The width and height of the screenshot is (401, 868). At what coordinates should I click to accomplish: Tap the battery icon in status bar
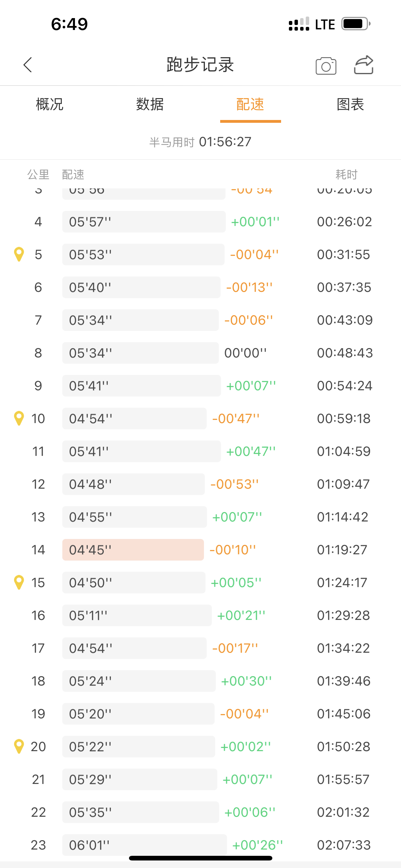pos(356,24)
